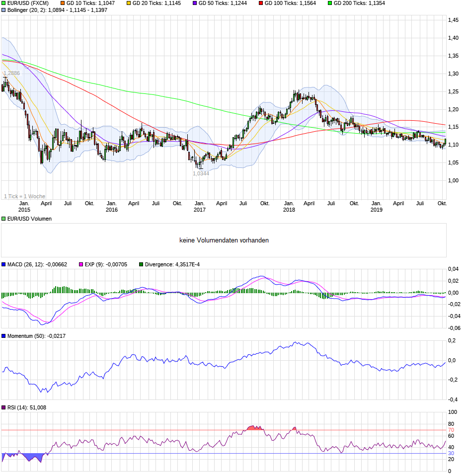Click the 1,2886 high price annotation
Image resolution: width=467 pixels, height=476 pixels.
12,73
